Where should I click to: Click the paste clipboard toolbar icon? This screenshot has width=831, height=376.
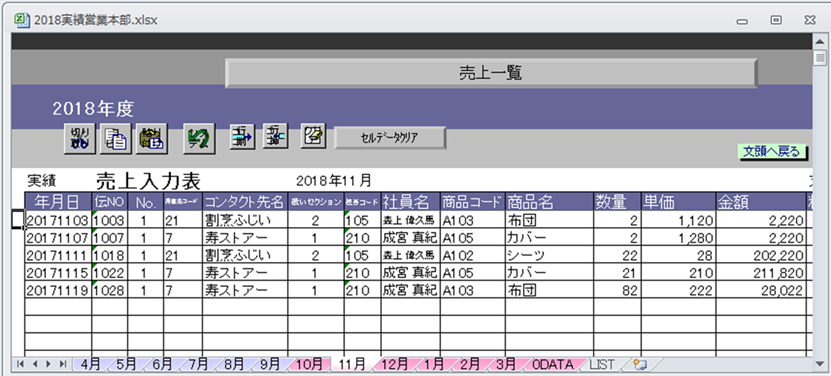[152, 139]
